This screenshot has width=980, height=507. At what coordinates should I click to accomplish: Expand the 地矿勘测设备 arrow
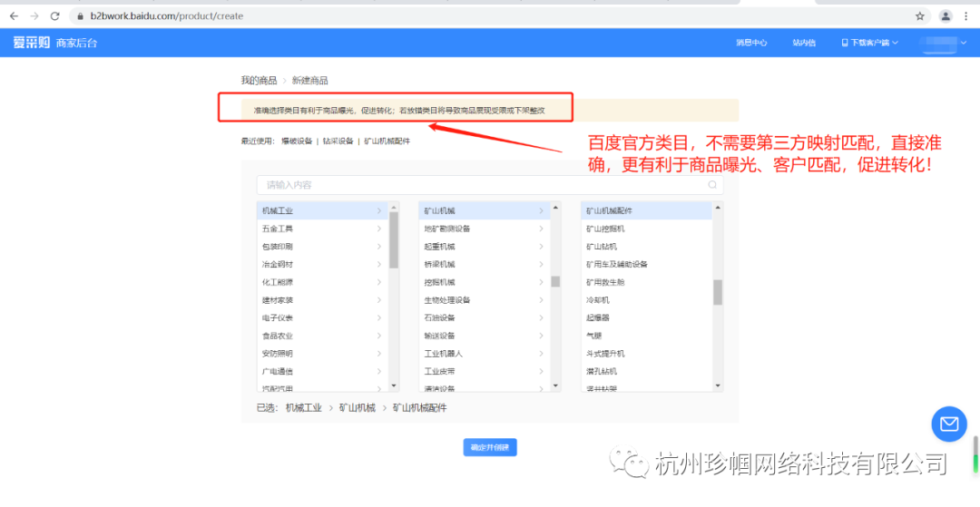pos(541,229)
